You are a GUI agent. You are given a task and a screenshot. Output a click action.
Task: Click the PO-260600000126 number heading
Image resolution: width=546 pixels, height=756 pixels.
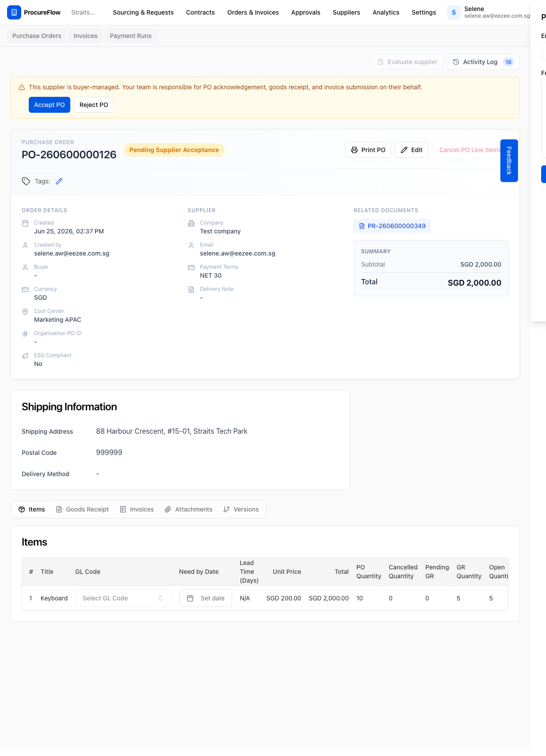pyautogui.click(x=69, y=155)
